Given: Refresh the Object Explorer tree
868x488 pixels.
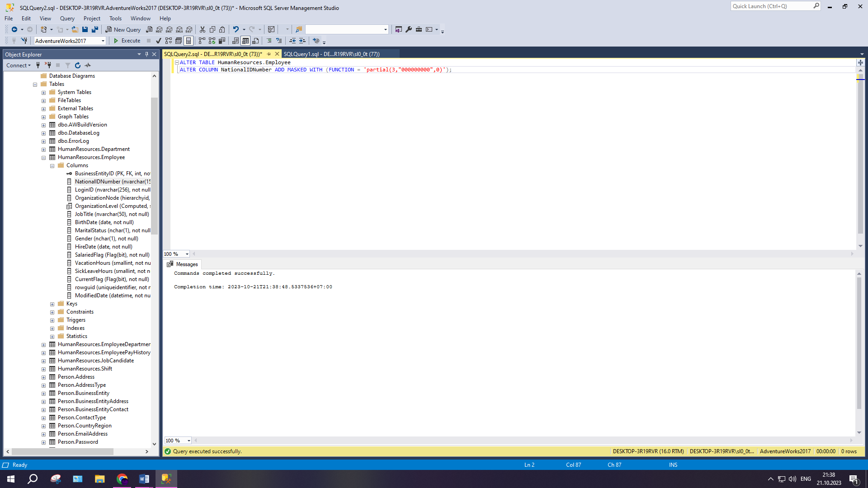Looking at the screenshot, I should tap(78, 66).
